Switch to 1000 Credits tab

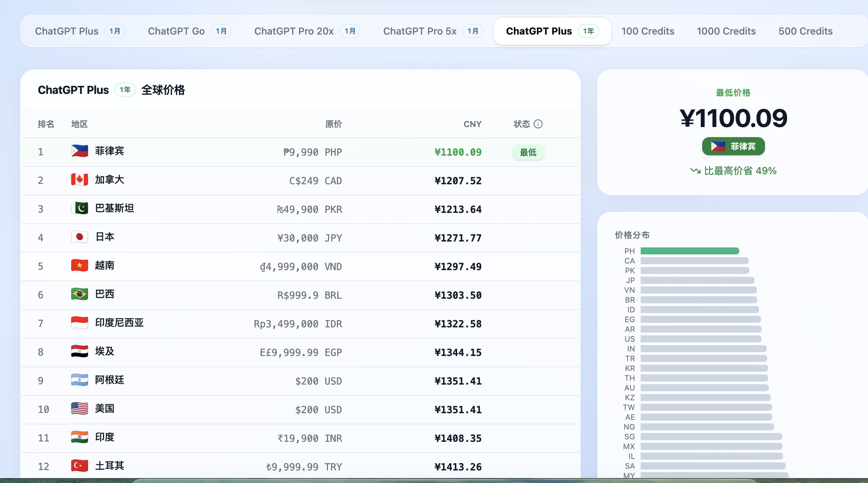(x=726, y=31)
